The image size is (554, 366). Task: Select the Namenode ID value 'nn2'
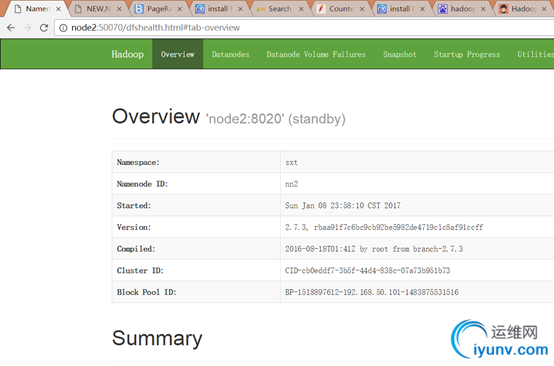tap(291, 184)
